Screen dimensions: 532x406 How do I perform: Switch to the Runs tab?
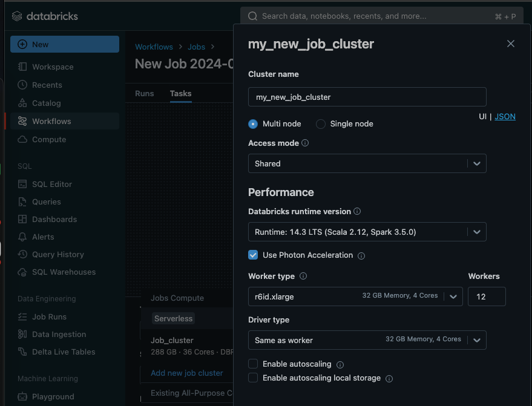(144, 94)
